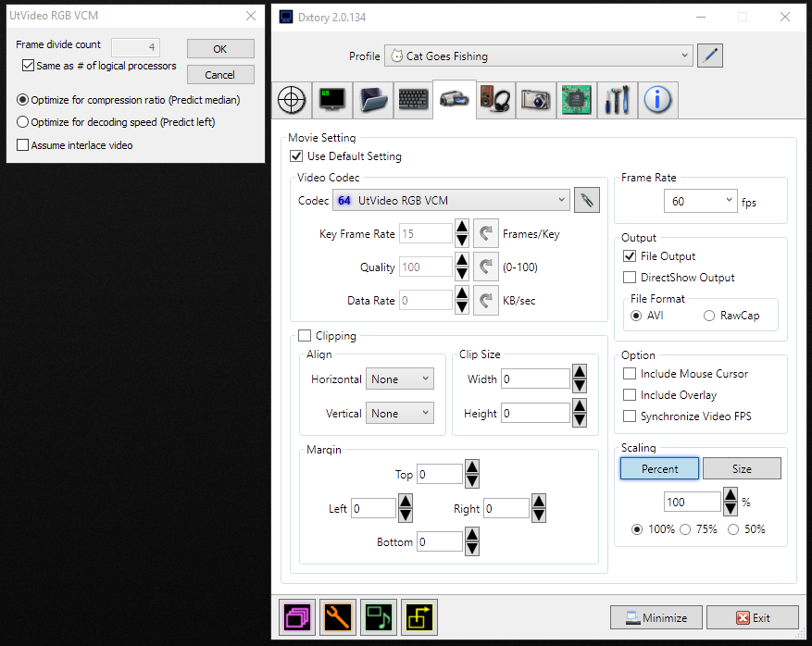Click the scaling percent value field
Viewport: 812px width, 646px height.
[692, 502]
